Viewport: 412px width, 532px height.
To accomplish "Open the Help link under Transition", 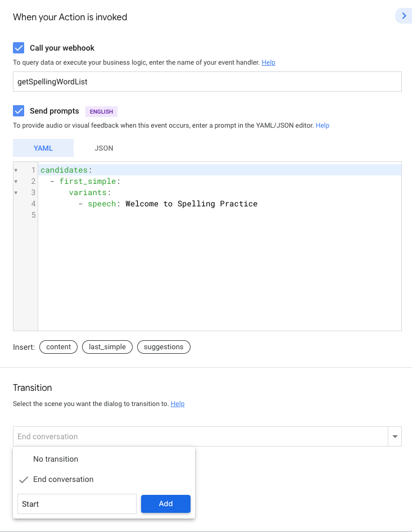I will pos(177,404).
